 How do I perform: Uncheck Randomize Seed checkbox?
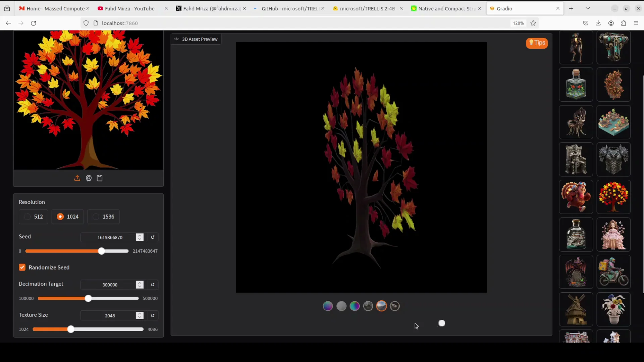point(22,267)
